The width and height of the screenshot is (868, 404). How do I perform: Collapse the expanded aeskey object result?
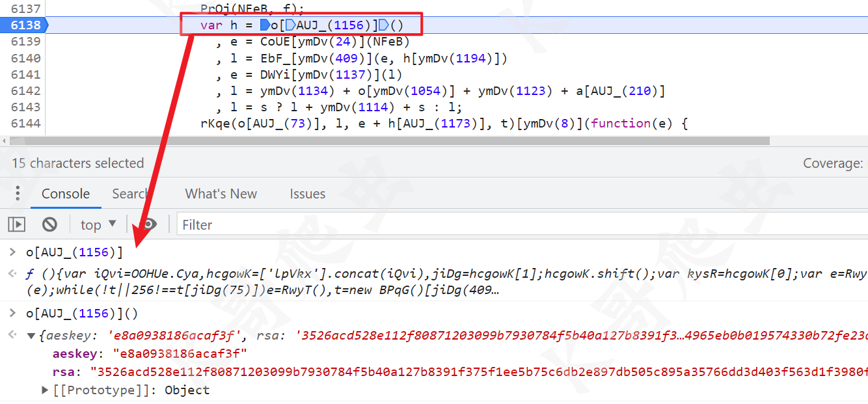[x=31, y=336]
